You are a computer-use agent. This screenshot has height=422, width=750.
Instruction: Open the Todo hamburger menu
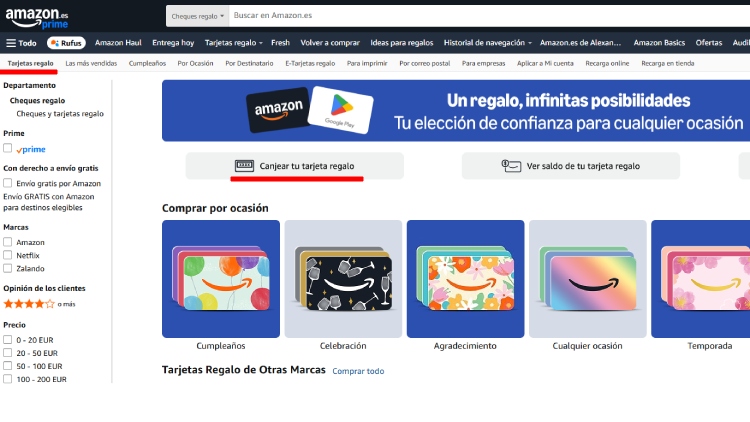(21, 43)
